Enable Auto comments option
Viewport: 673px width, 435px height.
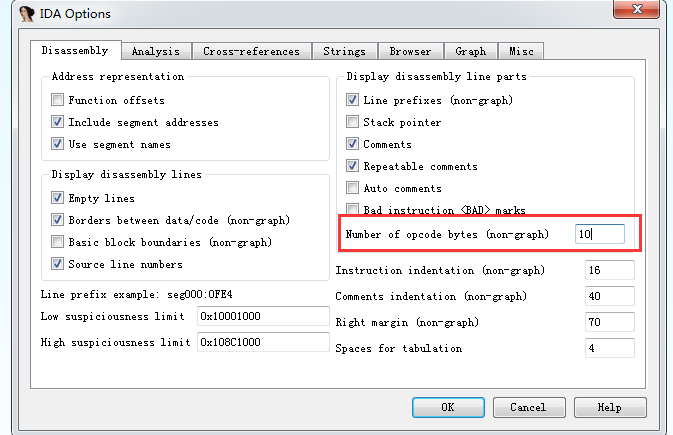[x=353, y=188]
